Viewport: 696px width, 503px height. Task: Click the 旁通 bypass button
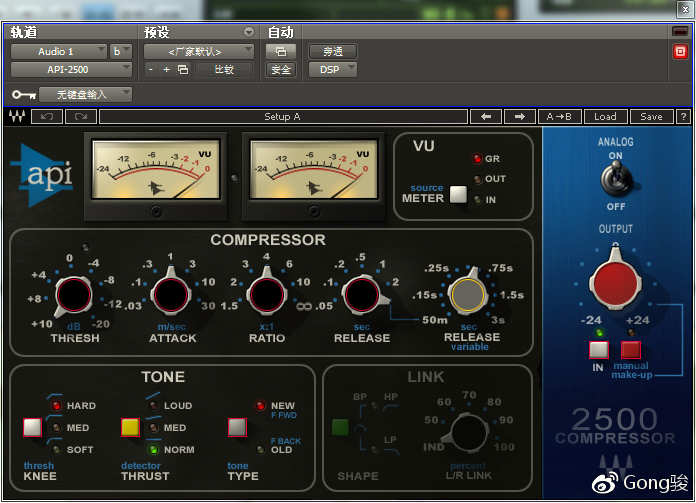(x=332, y=51)
